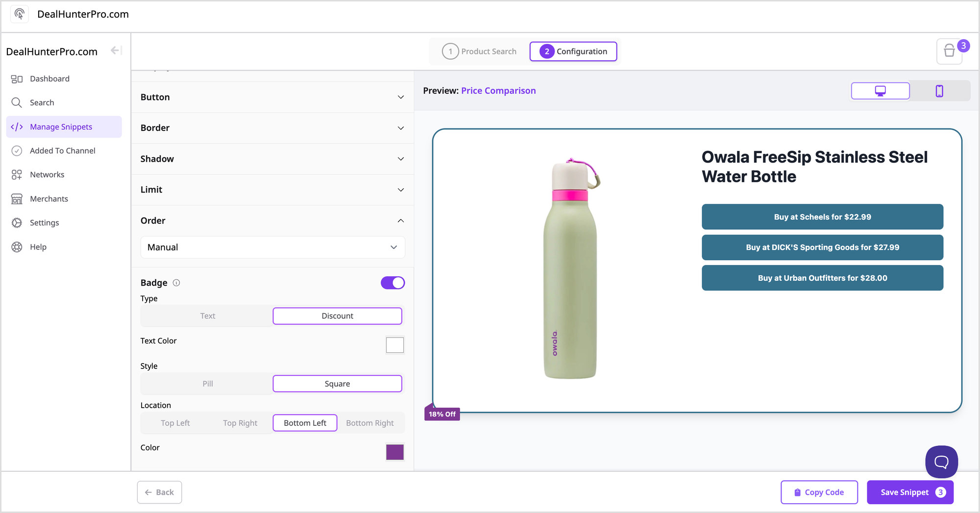Click the Help lifebuoy icon
This screenshot has height=513, width=980.
point(17,247)
